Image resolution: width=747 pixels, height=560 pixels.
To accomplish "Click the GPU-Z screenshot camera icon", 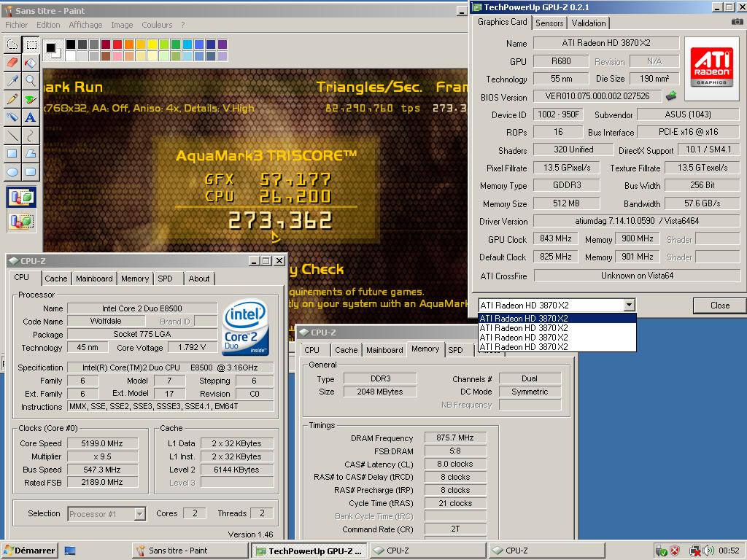I will pyautogui.click(x=737, y=22).
